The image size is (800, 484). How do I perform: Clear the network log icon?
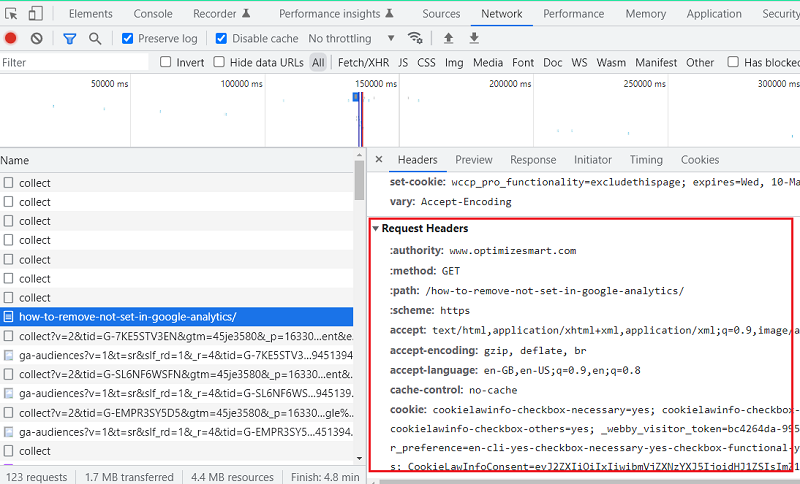(36, 38)
